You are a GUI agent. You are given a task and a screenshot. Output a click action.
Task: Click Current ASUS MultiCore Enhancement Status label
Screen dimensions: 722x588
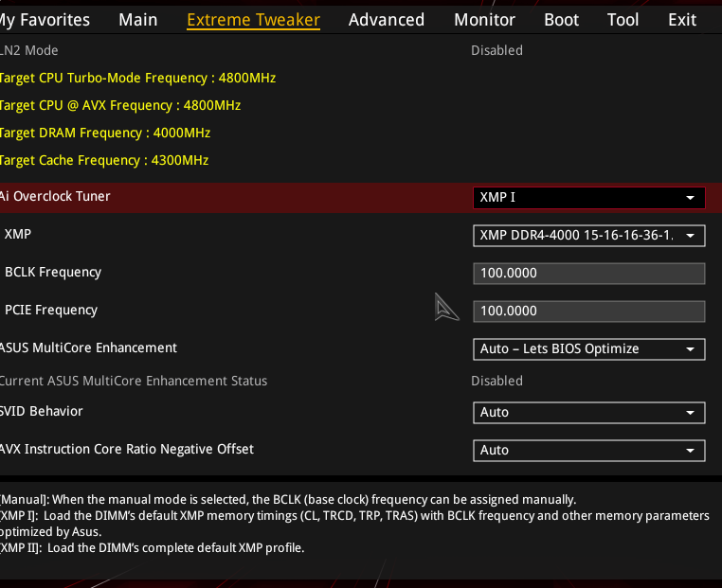(x=134, y=381)
